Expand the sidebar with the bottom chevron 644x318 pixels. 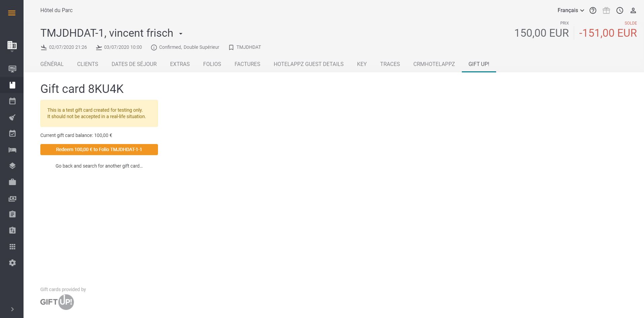tap(12, 309)
